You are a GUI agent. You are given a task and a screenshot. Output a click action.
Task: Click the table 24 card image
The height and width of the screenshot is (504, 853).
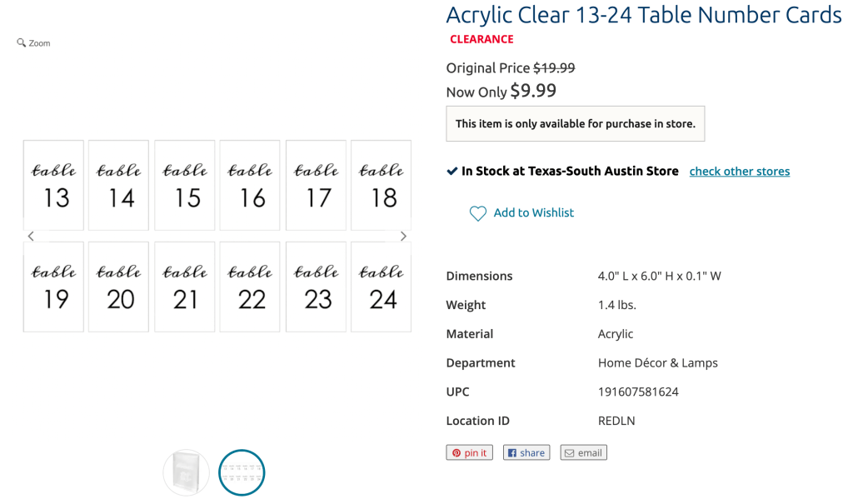click(381, 287)
